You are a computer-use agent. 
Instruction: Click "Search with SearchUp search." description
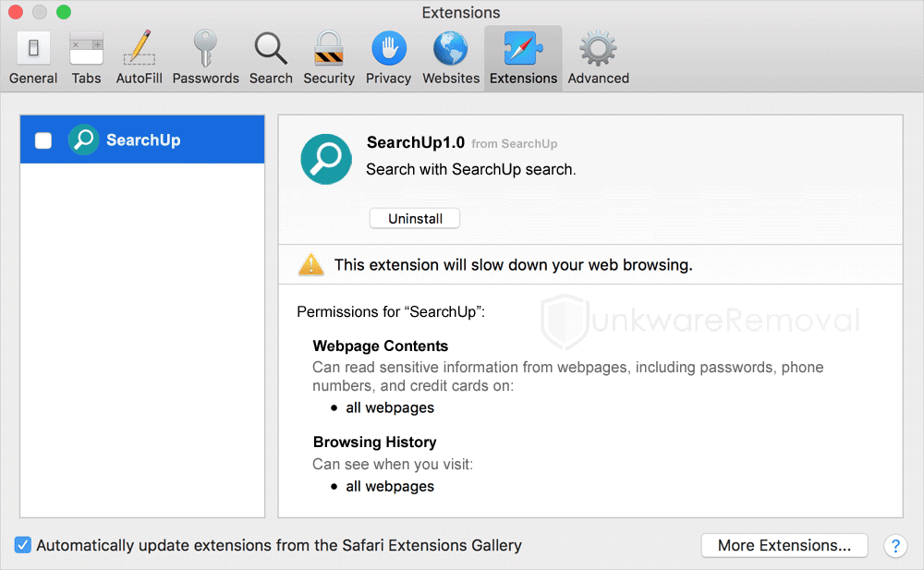click(x=471, y=170)
